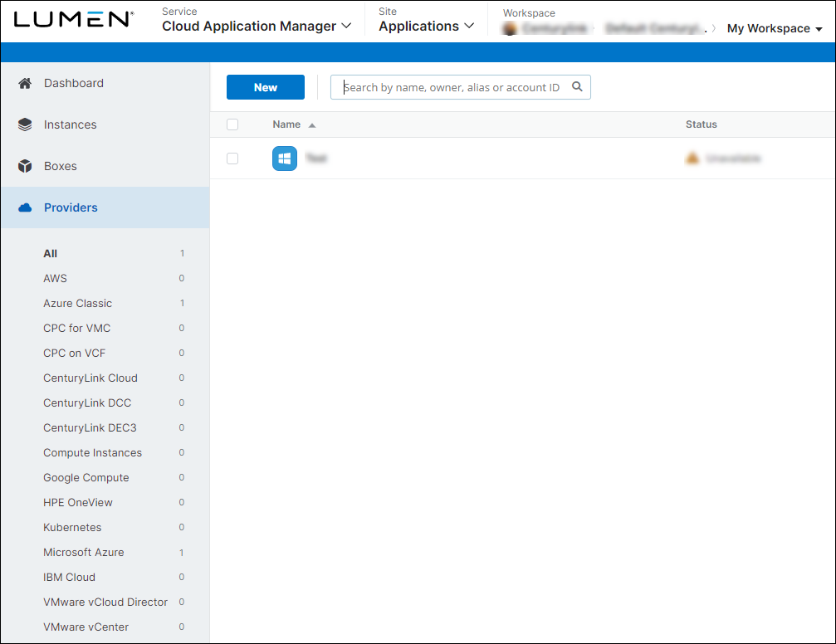The image size is (836, 644).
Task: Filter providers by CPC for VMC
Action: coord(76,329)
